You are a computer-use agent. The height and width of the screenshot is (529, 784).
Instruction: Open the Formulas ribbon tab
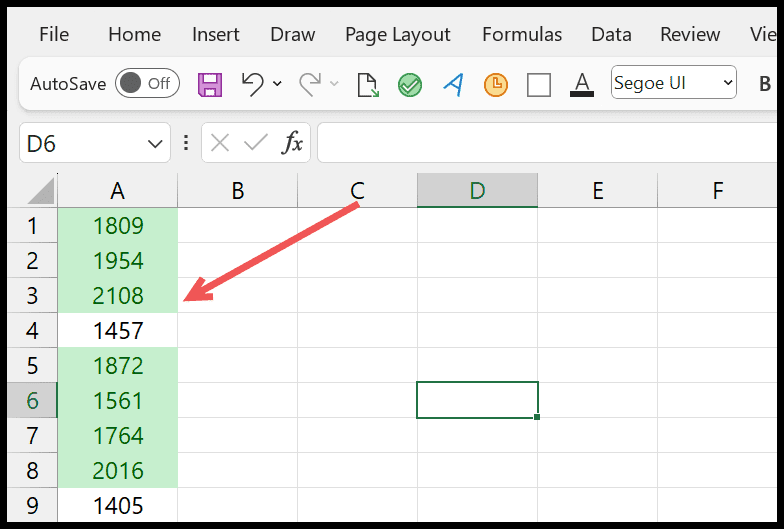(522, 34)
